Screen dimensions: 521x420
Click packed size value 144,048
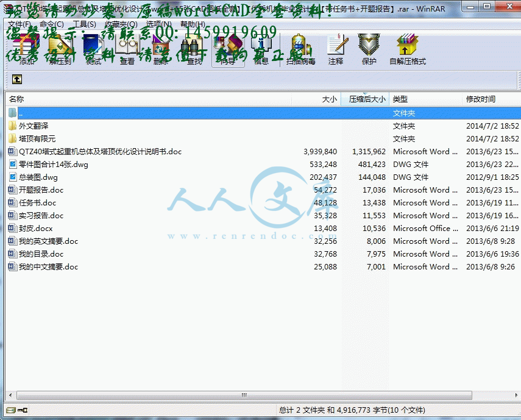pyautogui.click(x=372, y=177)
